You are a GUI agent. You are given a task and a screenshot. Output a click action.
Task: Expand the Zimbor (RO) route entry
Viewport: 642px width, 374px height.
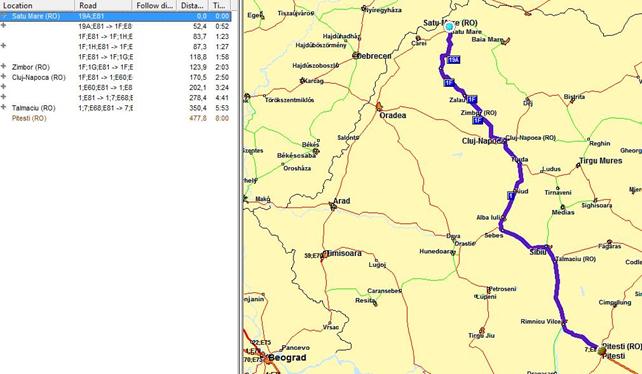4,66
